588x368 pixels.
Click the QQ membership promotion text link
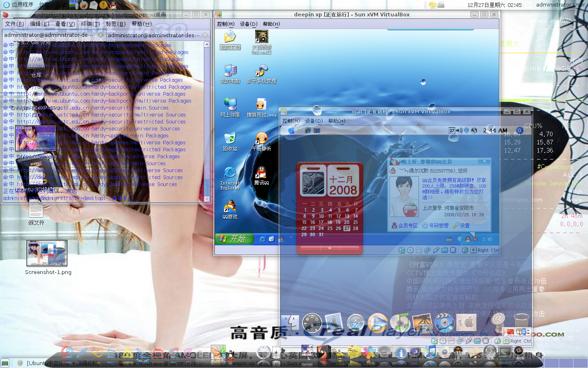coord(454,188)
